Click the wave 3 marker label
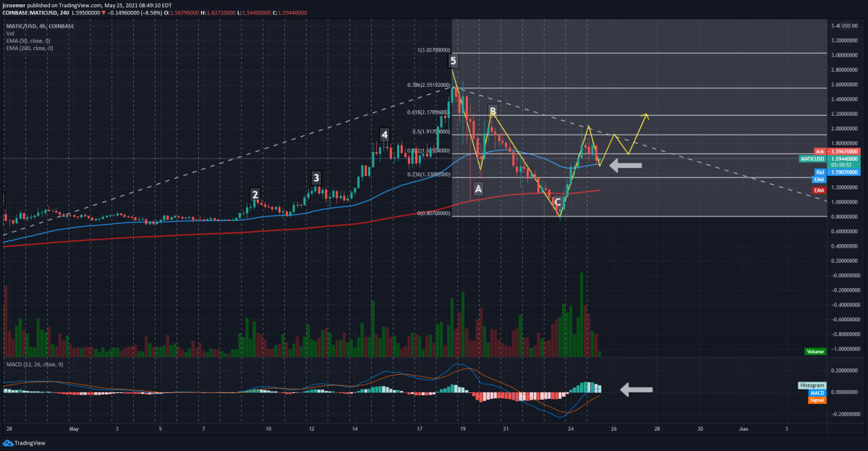 click(x=316, y=177)
